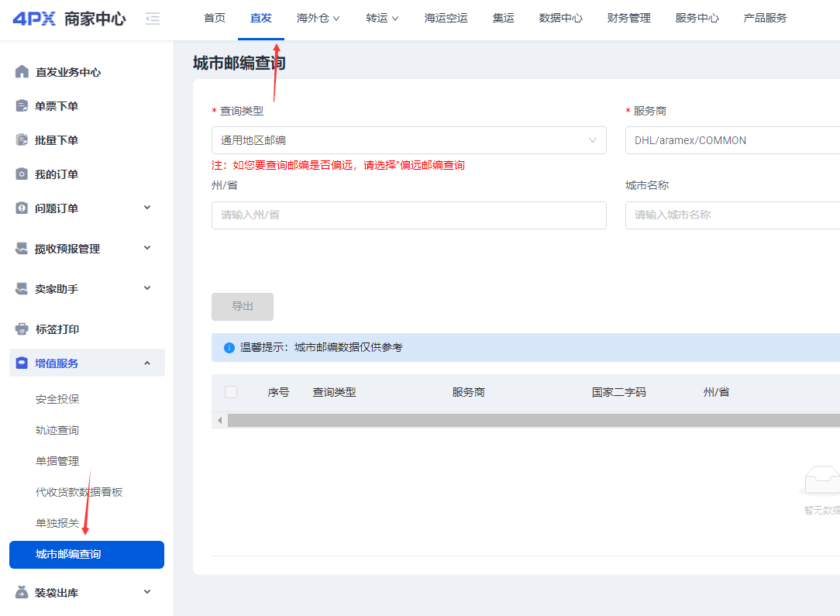Open 轨迹查询 in the sidebar

click(57, 430)
